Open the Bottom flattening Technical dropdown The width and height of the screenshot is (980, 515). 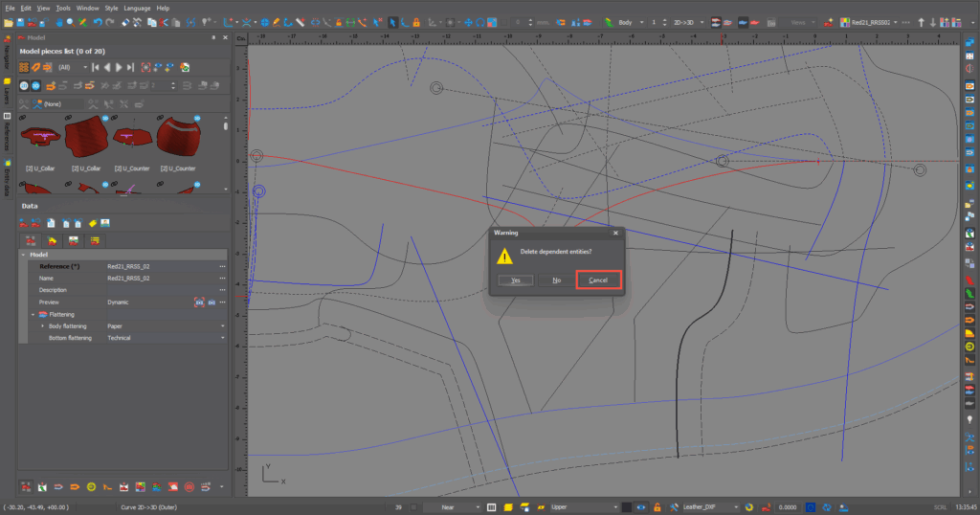pos(223,338)
